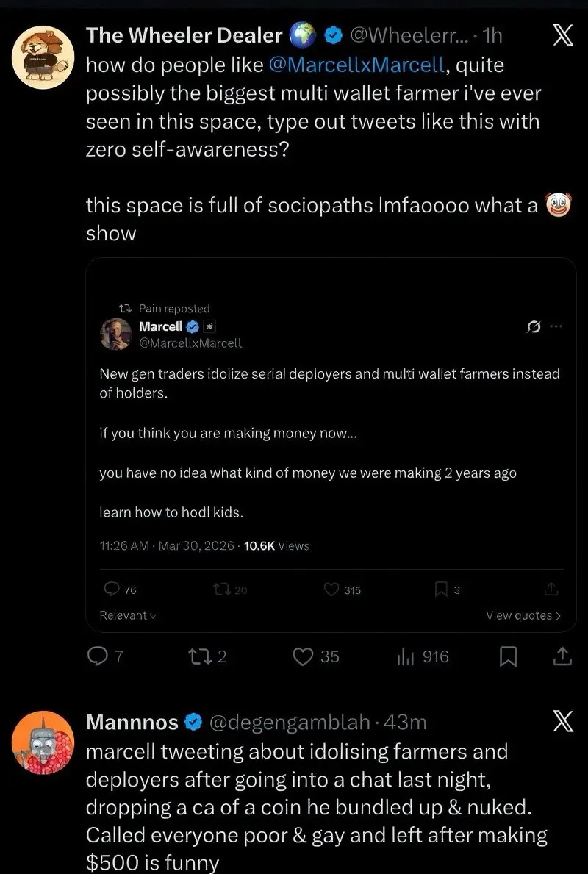Open Mannnos's profile avatar

[x=43, y=742]
